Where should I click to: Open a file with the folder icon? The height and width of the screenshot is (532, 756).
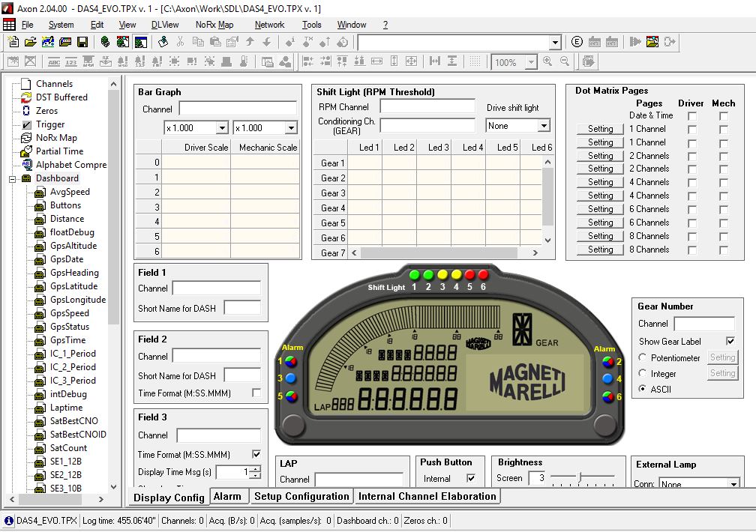30,42
